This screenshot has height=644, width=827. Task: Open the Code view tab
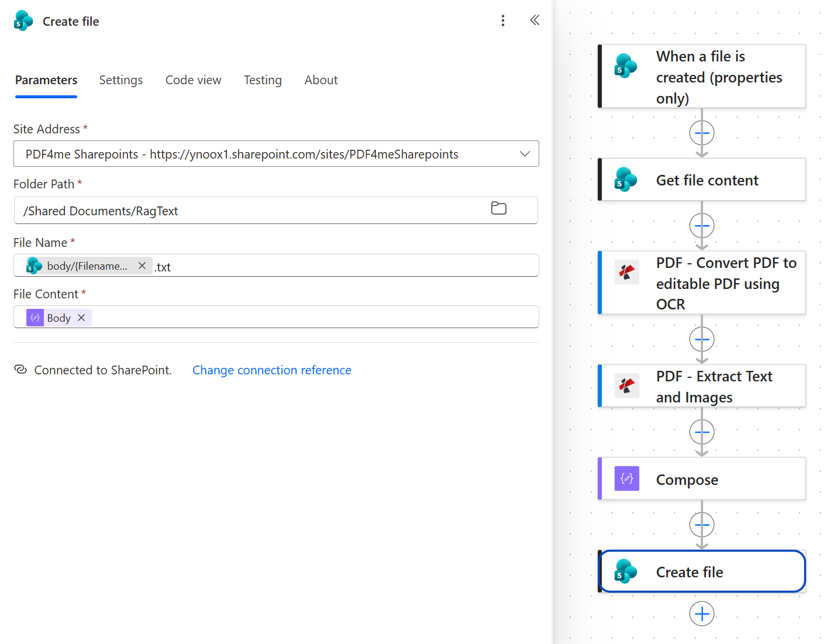tap(193, 80)
